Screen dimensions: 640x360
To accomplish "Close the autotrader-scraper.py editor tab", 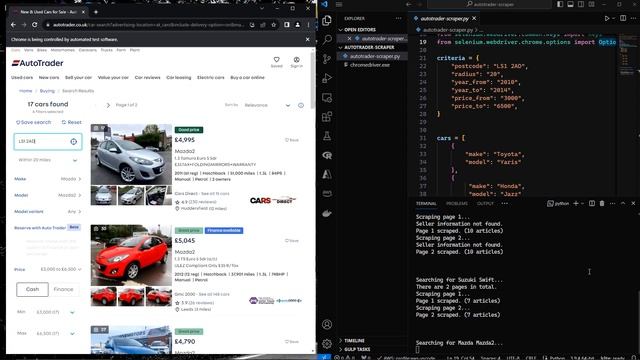I will (x=474, y=18).
